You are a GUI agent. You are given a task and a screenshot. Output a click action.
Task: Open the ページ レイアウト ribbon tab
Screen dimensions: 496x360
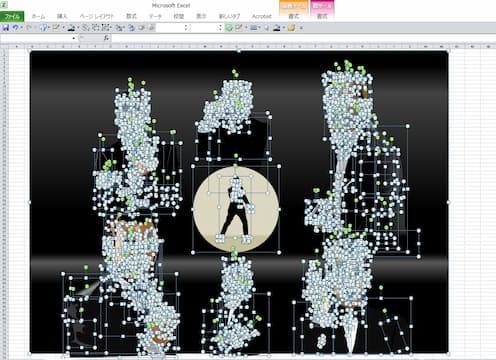click(x=97, y=16)
